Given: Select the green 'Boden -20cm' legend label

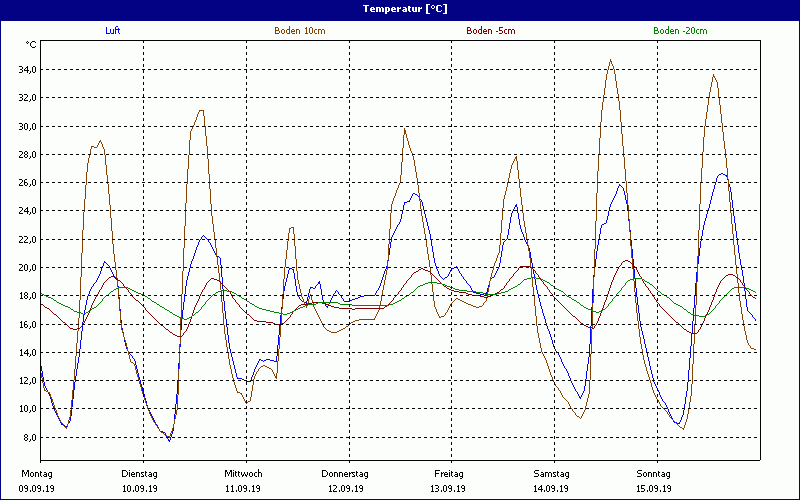Looking at the screenshot, I should 680,31.
